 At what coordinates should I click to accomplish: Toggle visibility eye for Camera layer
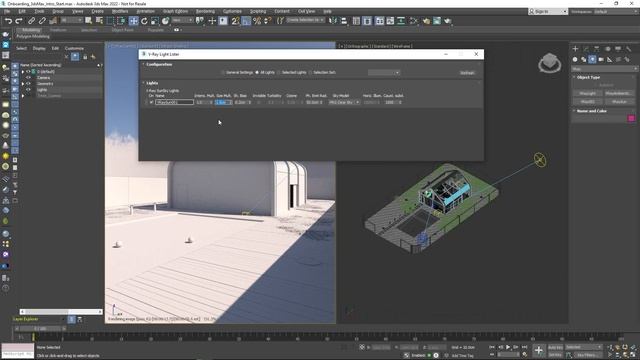[28, 78]
